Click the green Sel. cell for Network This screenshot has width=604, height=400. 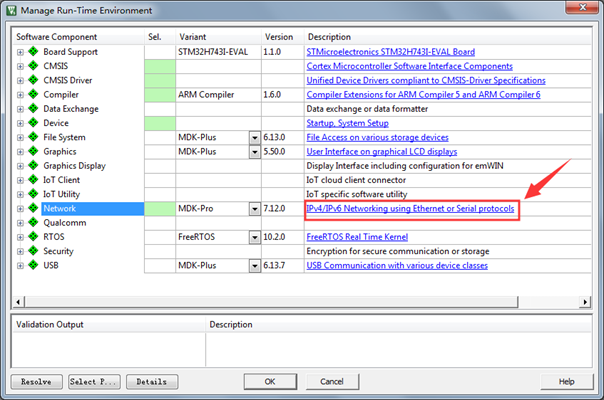coord(160,208)
